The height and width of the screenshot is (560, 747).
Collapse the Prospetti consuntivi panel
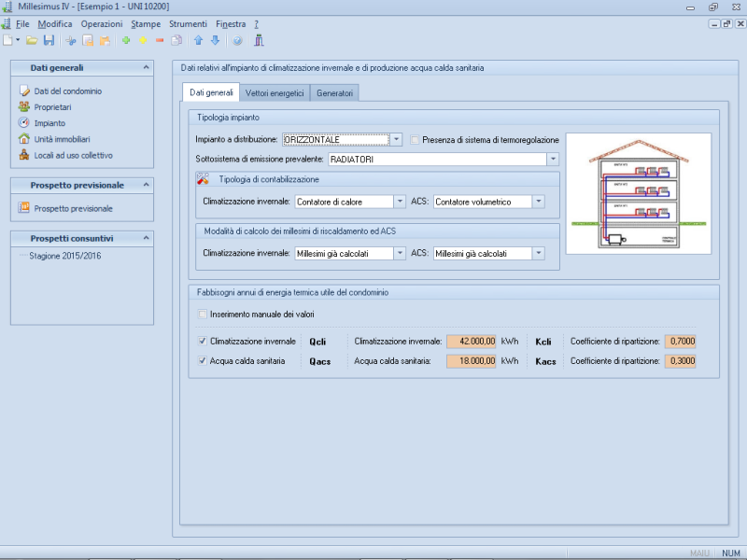(147, 238)
